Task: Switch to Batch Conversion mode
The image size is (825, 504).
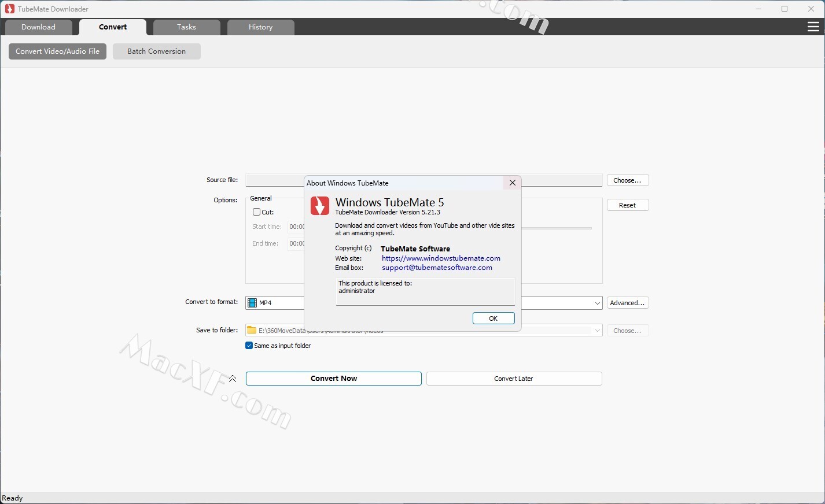Action: 157,51
